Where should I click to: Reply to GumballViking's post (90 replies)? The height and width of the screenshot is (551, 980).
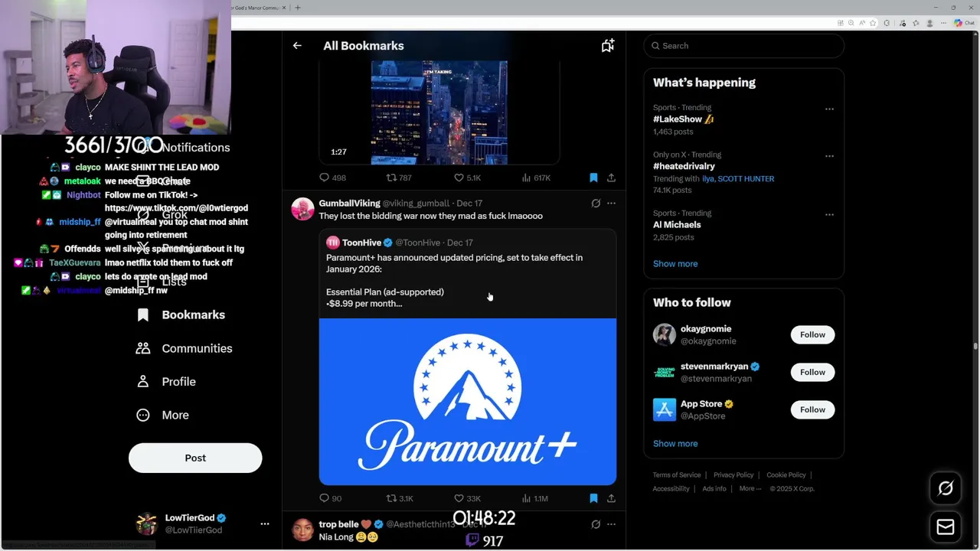(x=330, y=498)
